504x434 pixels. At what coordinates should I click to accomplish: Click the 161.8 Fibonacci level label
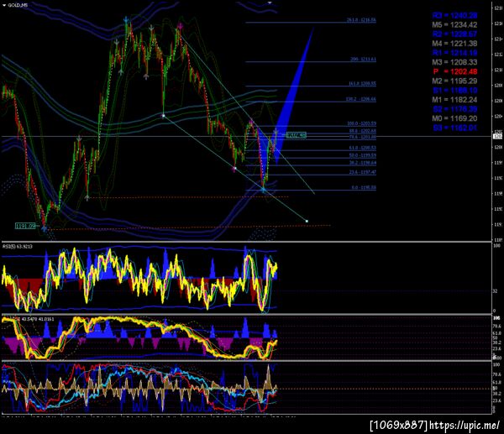tap(362, 84)
